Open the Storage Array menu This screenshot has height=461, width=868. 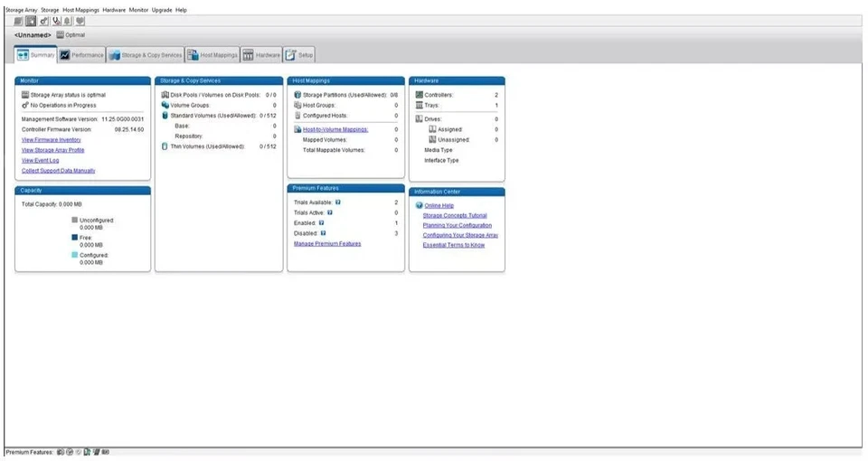click(x=22, y=10)
